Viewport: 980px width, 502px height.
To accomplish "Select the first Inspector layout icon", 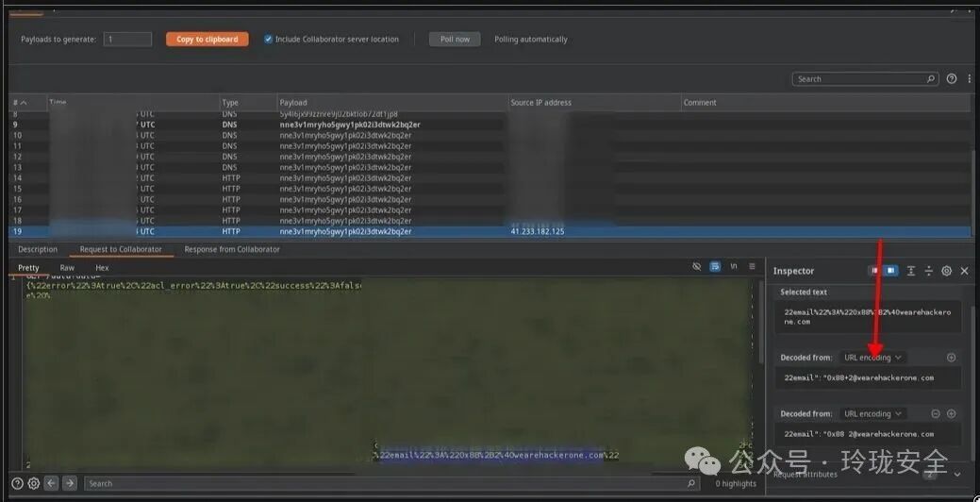I will pos(874,271).
